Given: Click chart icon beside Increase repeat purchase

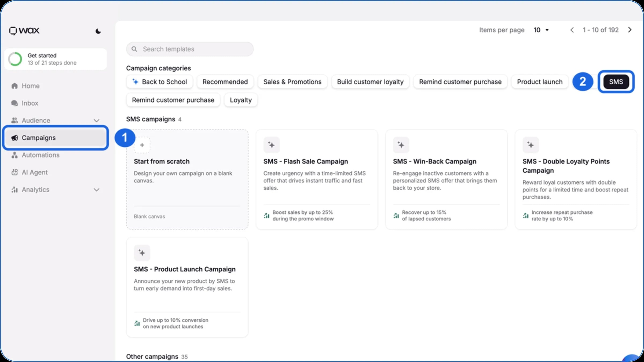Looking at the screenshot, I should [x=526, y=216].
